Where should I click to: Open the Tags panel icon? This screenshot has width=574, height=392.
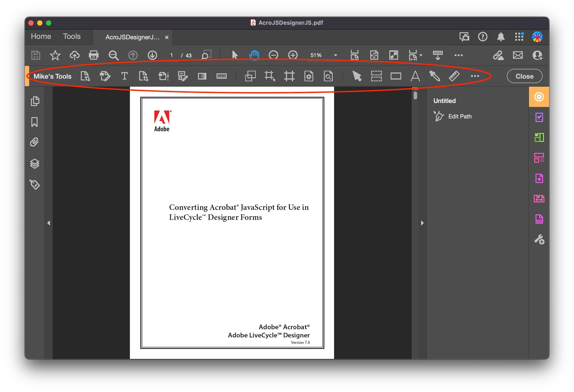(x=35, y=184)
